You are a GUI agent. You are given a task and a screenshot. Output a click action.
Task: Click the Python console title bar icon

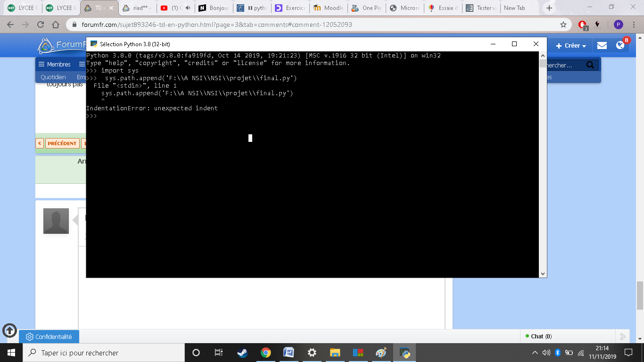pos(94,44)
